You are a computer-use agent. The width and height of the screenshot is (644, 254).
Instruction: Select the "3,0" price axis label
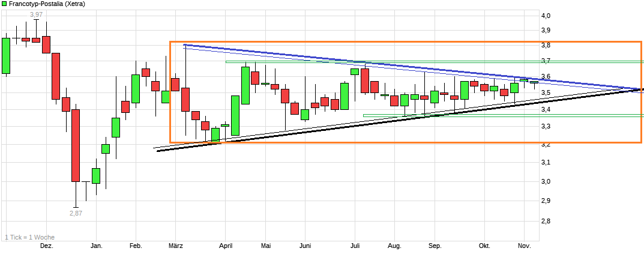pos(546,181)
